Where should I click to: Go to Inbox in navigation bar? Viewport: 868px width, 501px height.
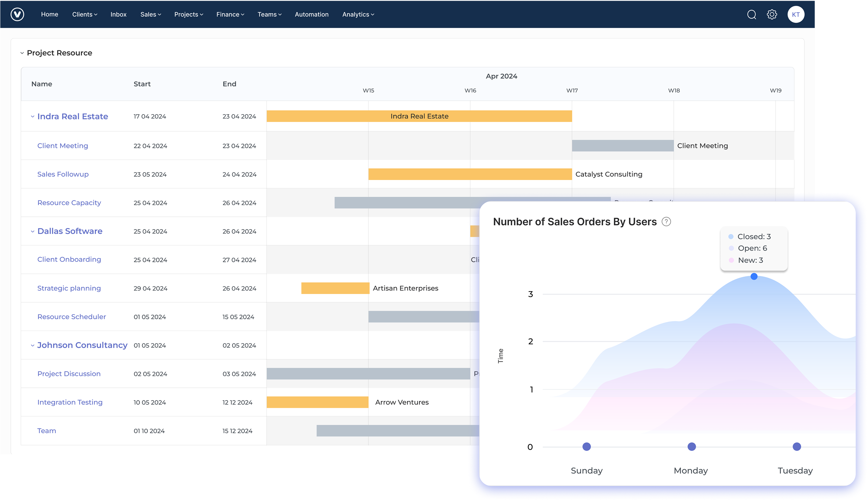coord(118,14)
